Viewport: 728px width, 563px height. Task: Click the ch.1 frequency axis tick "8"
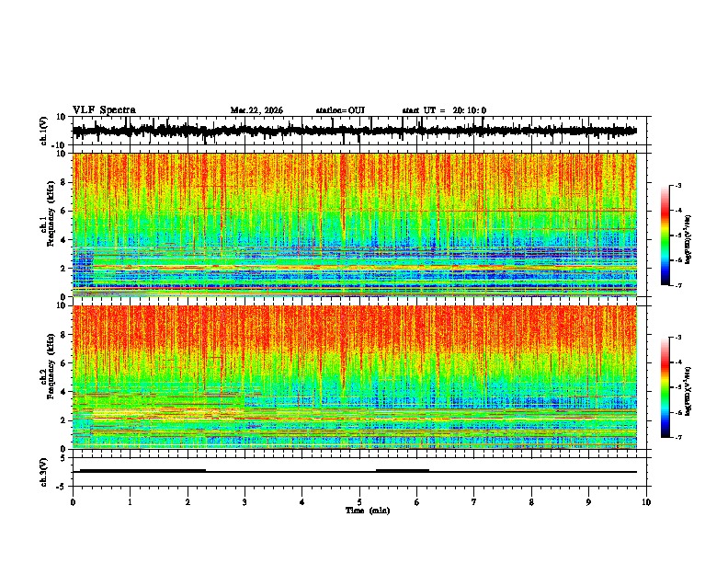(x=63, y=182)
